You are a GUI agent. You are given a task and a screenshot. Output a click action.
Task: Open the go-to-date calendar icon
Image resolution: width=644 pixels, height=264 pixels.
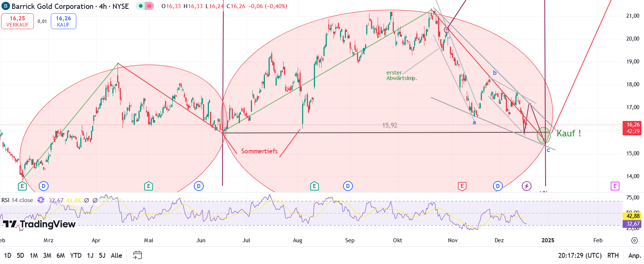pos(137,255)
